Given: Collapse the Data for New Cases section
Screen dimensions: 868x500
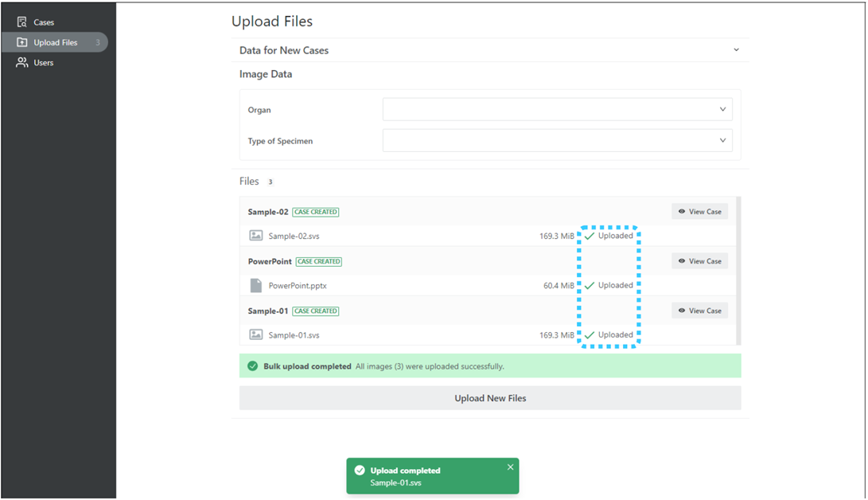Looking at the screenshot, I should pos(736,50).
